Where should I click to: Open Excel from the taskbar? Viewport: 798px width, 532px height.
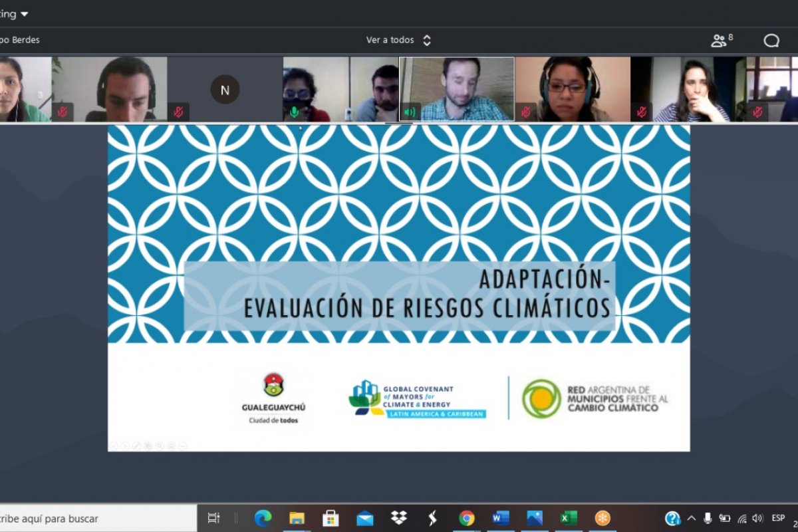(x=569, y=518)
